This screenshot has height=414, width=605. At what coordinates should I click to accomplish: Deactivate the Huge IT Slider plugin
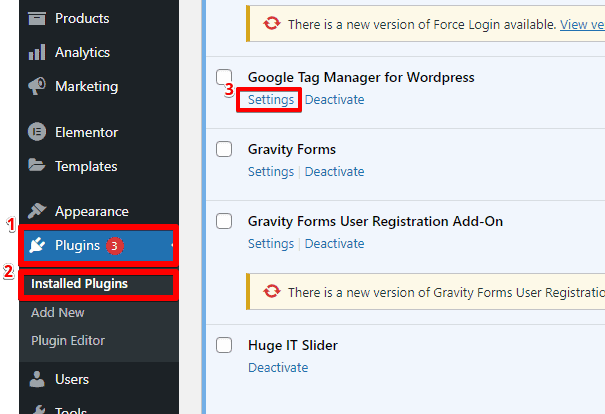click(278, 367)
